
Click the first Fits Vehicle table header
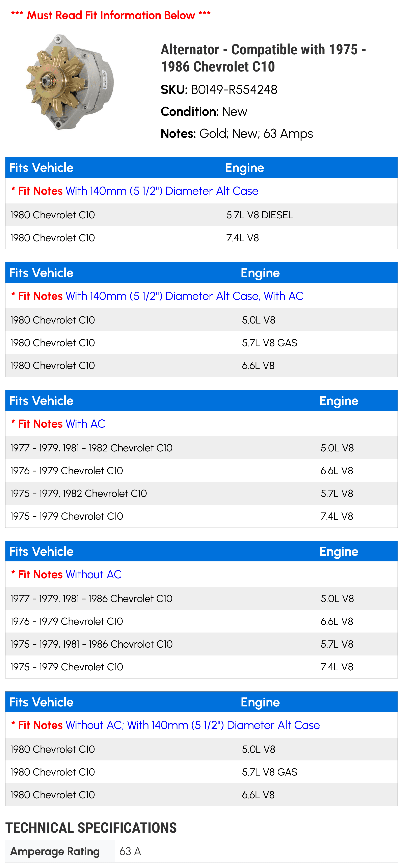point(201,168)
